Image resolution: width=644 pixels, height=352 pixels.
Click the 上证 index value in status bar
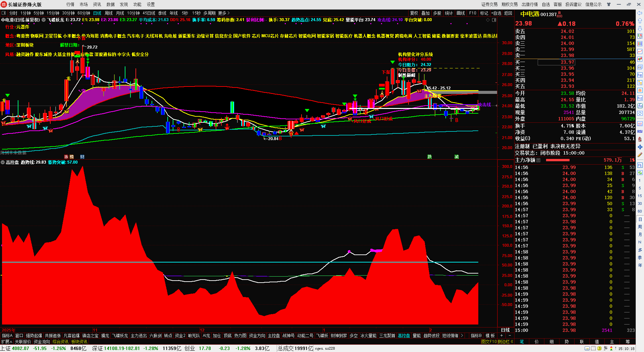[x=20, y=348]
